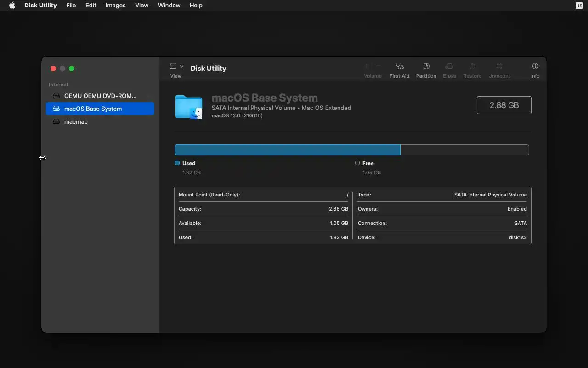Click the Finder folder volume image
This screenshot has height=368, width=588.
(x=189, y=107)
